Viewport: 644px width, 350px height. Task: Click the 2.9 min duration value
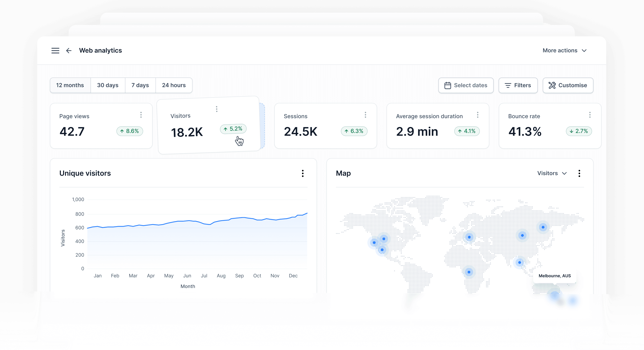(417, 131)
